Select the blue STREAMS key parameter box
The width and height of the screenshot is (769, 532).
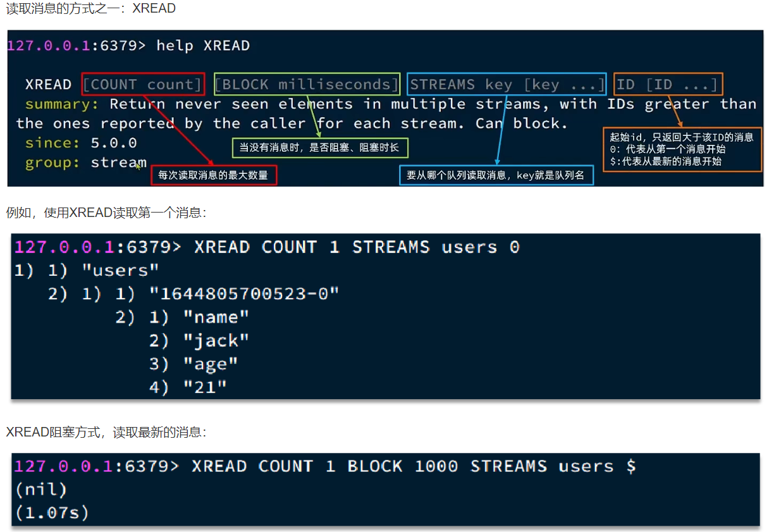coord(507,84)
